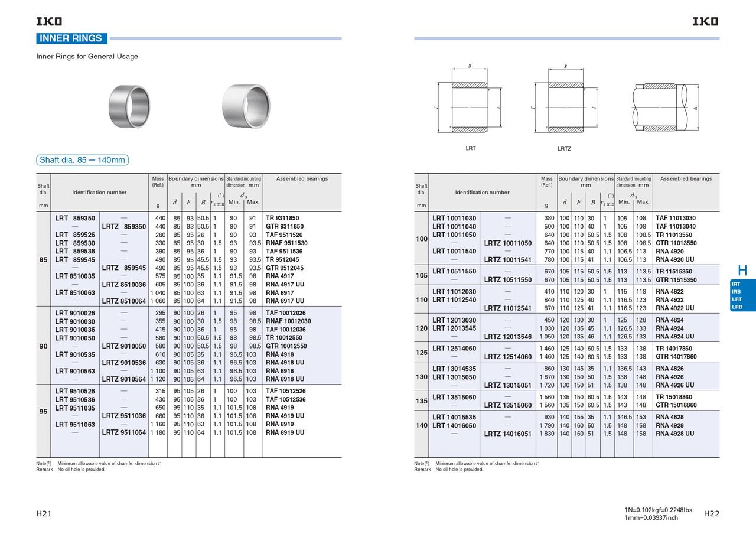Viewport: 756px width, 534px height.
Task: Select the 'LRTZ 10511550' identification cell
Action: pos(508,279)
